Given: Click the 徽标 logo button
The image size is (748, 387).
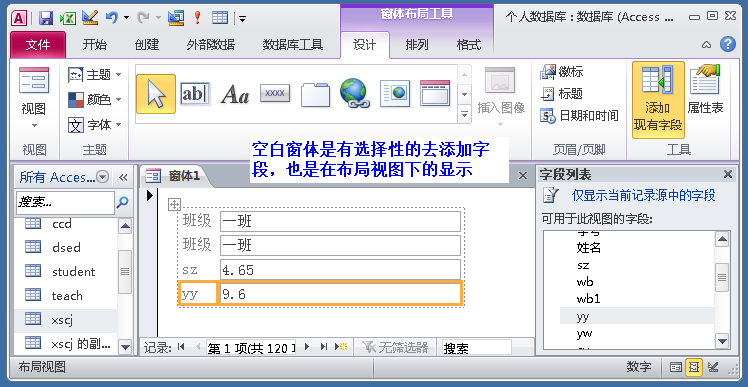Looking at the screenshot, I should point(562,72).
